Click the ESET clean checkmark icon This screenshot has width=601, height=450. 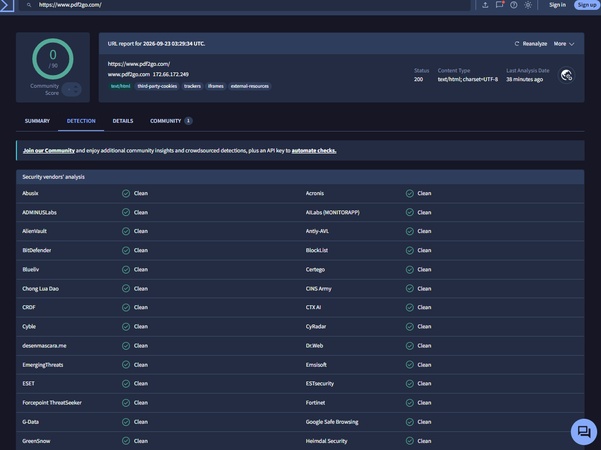click(x=126, y=384)
